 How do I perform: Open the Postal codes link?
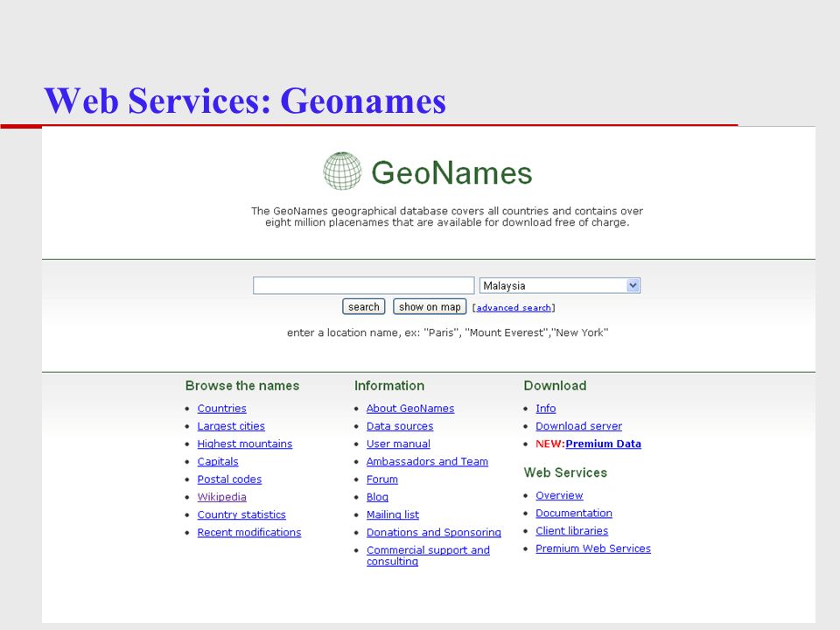[229, 479]
